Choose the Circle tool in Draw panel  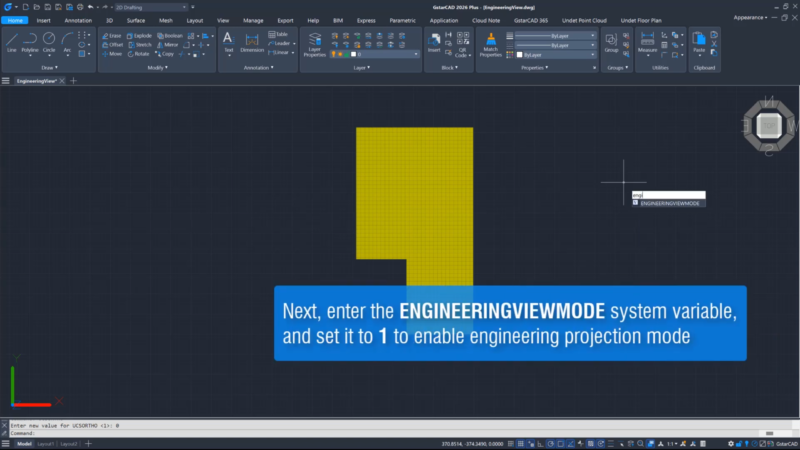pyautogui.click(x=49, y=41)
